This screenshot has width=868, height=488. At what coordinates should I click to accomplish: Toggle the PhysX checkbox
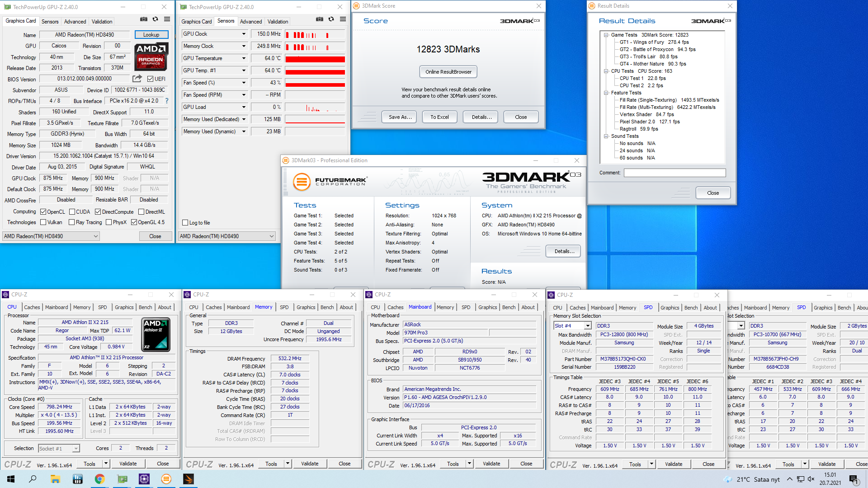[109, 222]
